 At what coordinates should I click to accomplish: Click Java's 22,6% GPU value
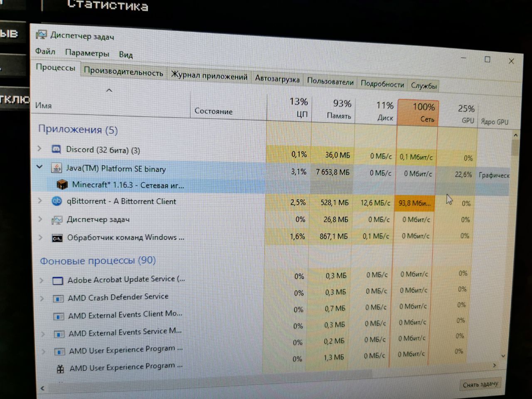click(463, 175)
